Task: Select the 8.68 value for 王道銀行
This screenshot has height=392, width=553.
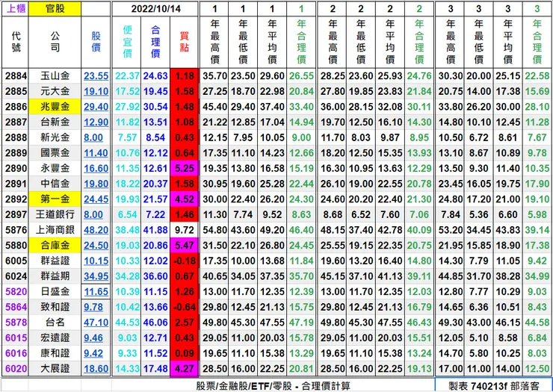Action: point(333,215)
